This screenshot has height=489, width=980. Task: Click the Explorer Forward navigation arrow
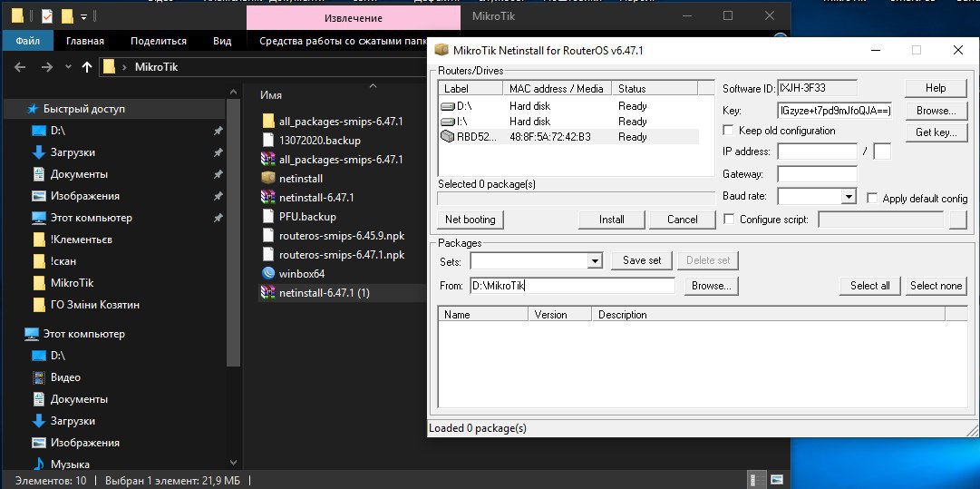pyautogui.click(x=46, y=67)
